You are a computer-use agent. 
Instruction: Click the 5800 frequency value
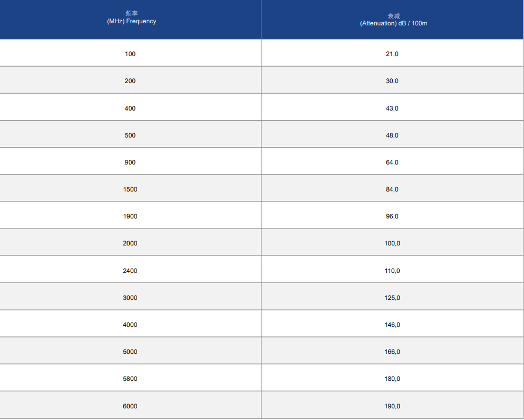pyautogui.click(x=130, y=378)
